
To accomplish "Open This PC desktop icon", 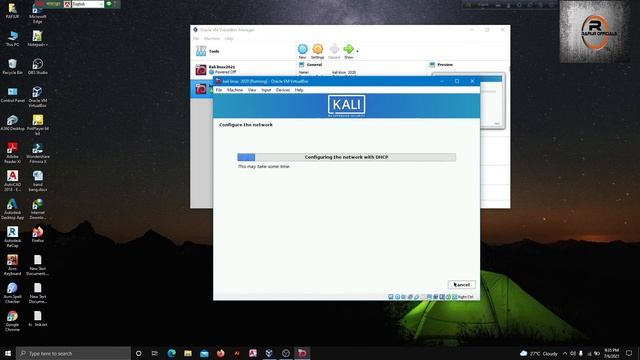I will 12,39.
